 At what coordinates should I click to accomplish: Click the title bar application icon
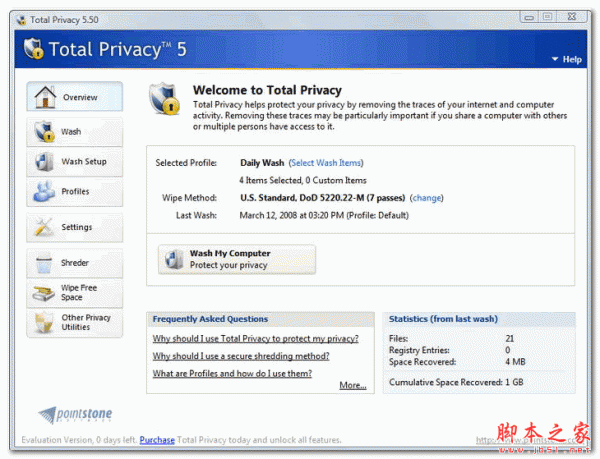[x=21, y=20]
